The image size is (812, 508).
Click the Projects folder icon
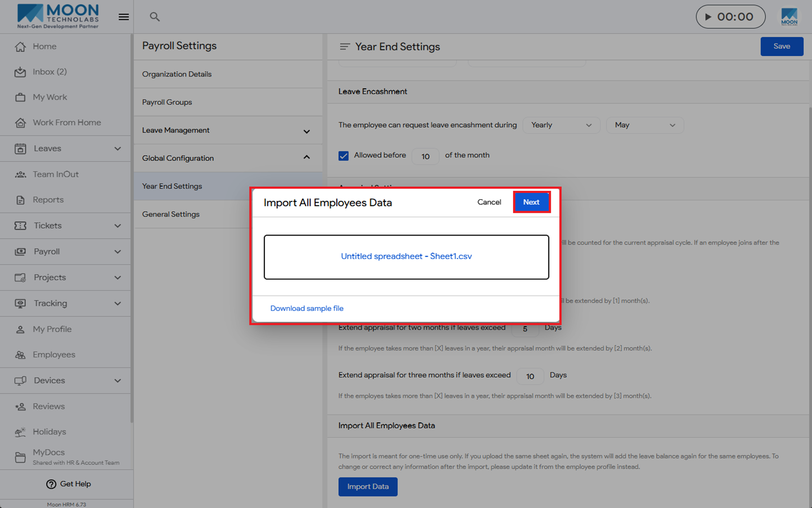click(20, 278)
